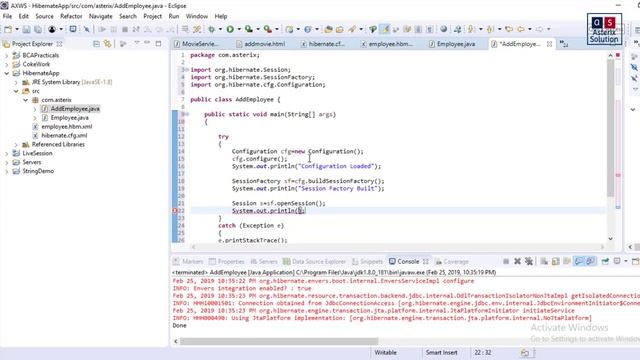Image resolution: width=640 pixels, height=360 pixels.
Task: Select employee.hbm.xml in Project Explorer
Action: pos(67,127)
